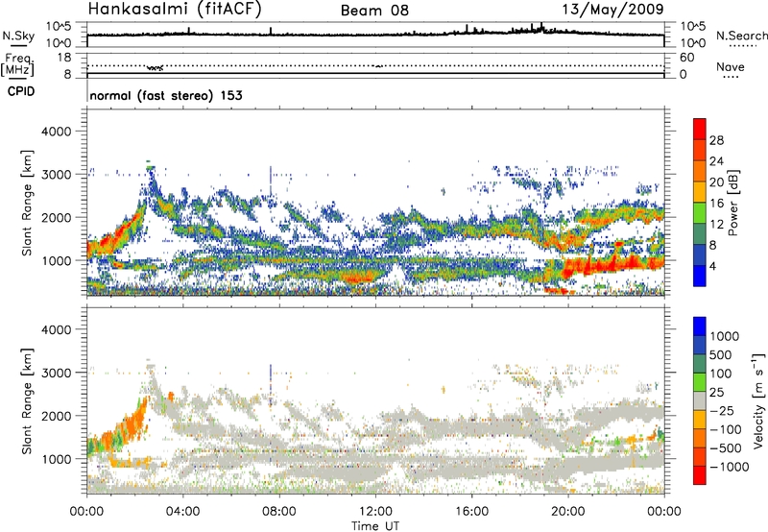The image size is (768, 532).
Task: Click the '12:00' time axis tick label
Action: (375, 512)
